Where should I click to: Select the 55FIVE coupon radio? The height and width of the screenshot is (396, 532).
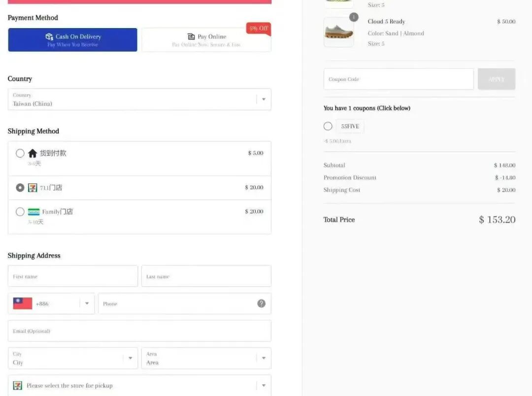click(x=328, y=126)
